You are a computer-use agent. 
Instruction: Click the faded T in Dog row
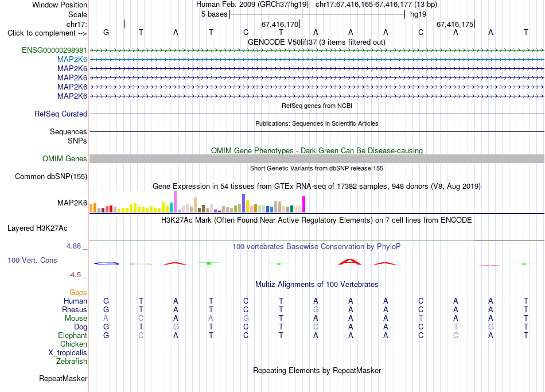(x=456, y=327)
